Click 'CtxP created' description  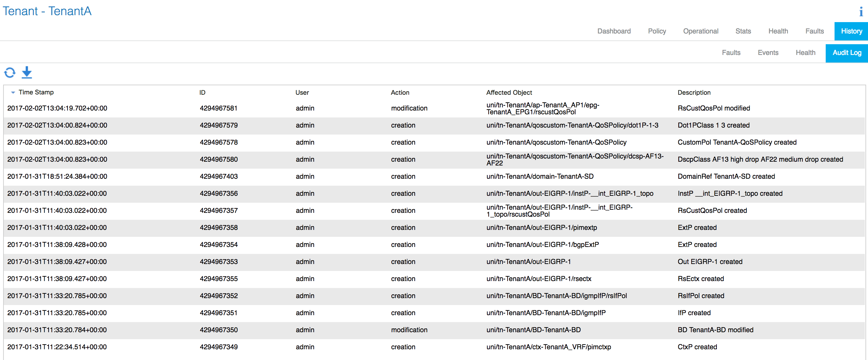697,347
